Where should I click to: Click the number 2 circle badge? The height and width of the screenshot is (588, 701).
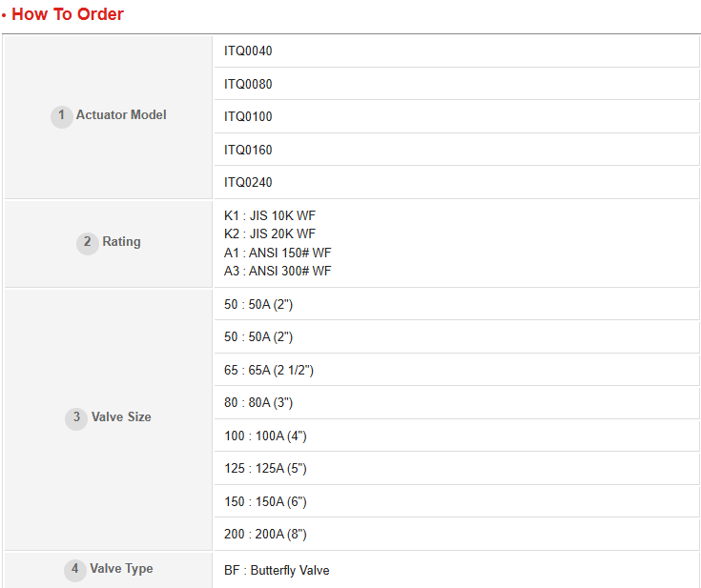tap(87, 242)
